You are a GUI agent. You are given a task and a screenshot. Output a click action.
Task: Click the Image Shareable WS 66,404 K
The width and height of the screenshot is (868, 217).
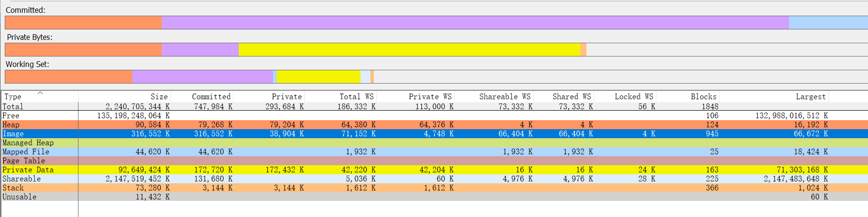pyautogui.click(x=516, y=133)
